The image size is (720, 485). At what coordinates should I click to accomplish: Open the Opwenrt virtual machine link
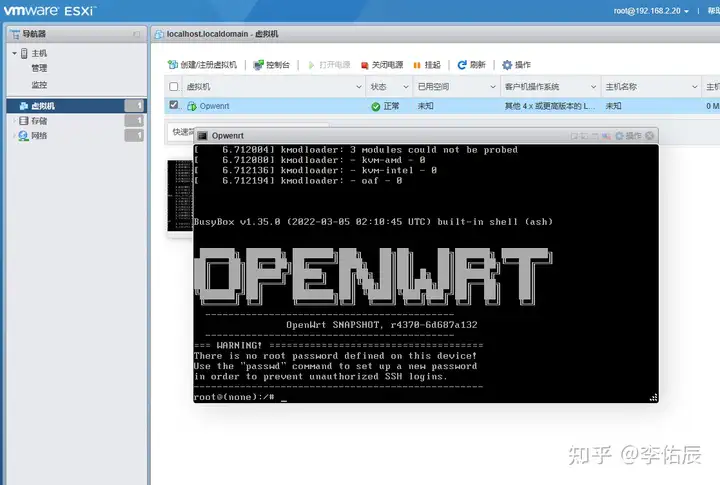[x=214, y=106]
